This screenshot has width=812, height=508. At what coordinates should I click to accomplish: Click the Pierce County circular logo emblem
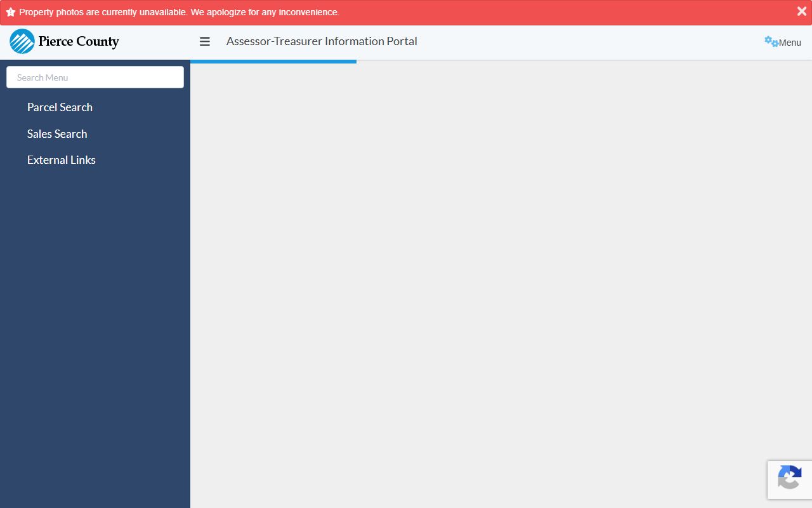click(22, 41)
